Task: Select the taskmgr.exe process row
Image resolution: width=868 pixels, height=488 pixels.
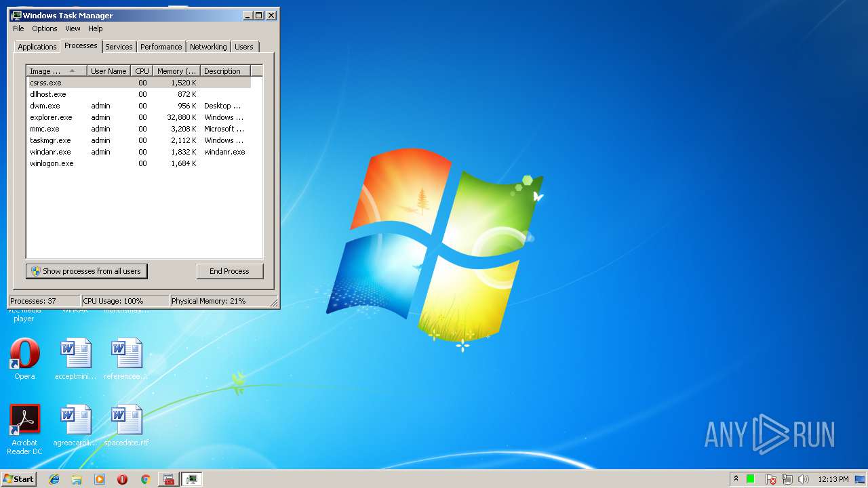Action: [x=139, y=140]
